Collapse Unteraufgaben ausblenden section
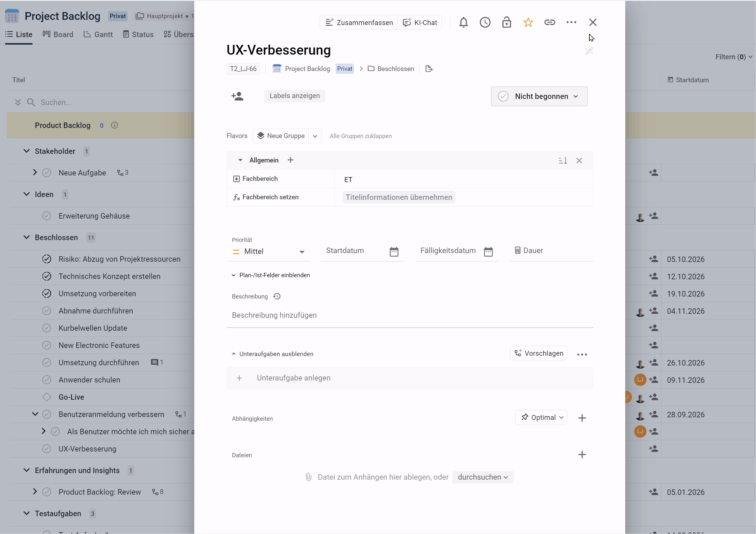 [x=272, y=354]
